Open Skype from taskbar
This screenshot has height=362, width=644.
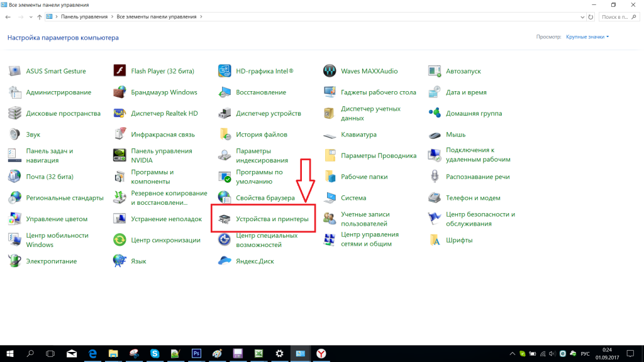[155, 353]
